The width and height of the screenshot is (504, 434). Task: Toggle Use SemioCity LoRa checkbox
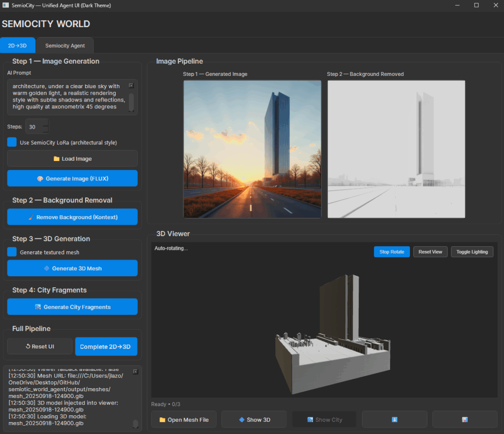(12, 142)
